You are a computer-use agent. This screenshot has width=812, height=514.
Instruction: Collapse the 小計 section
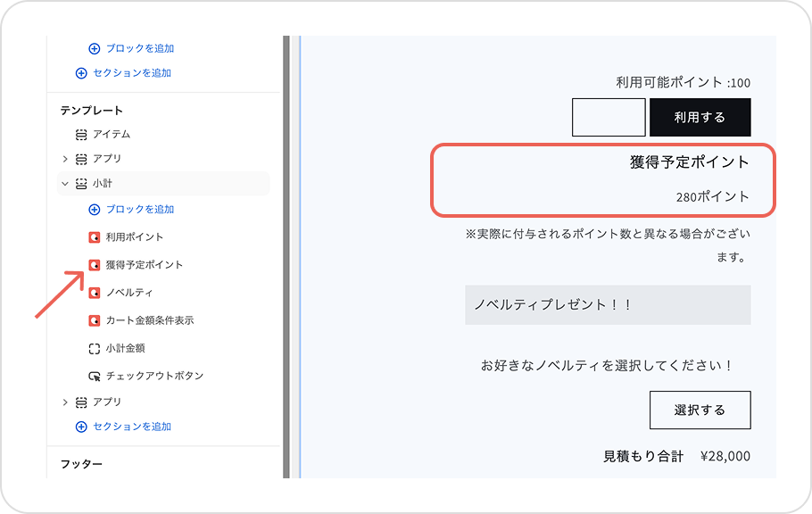tap(65, 184)
